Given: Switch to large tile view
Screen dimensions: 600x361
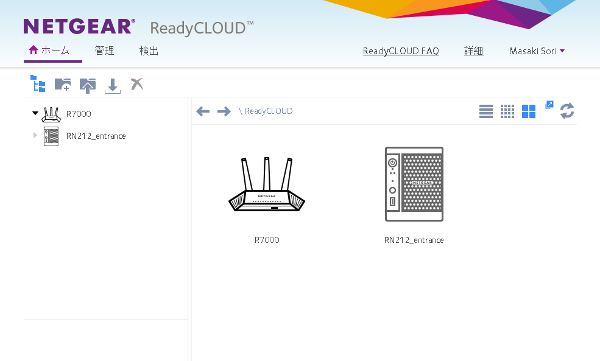Looking at the screenshot, I should [x=528, y=111].
